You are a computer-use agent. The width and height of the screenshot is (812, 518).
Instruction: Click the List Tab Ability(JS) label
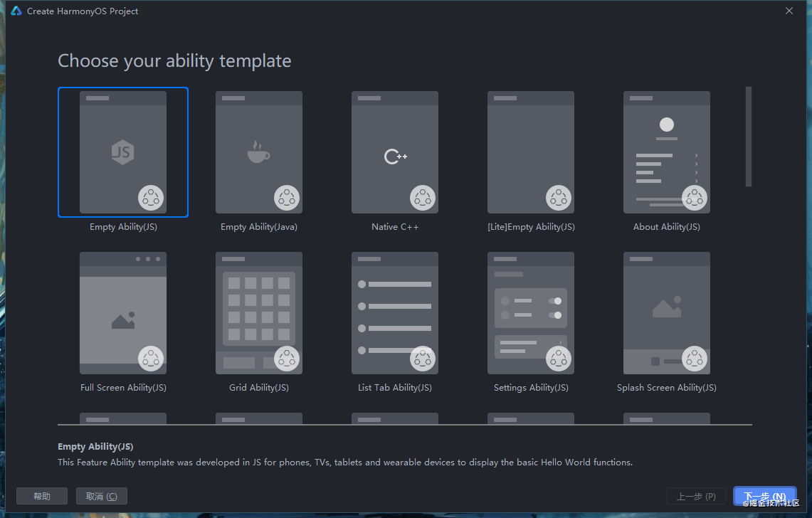395,388
